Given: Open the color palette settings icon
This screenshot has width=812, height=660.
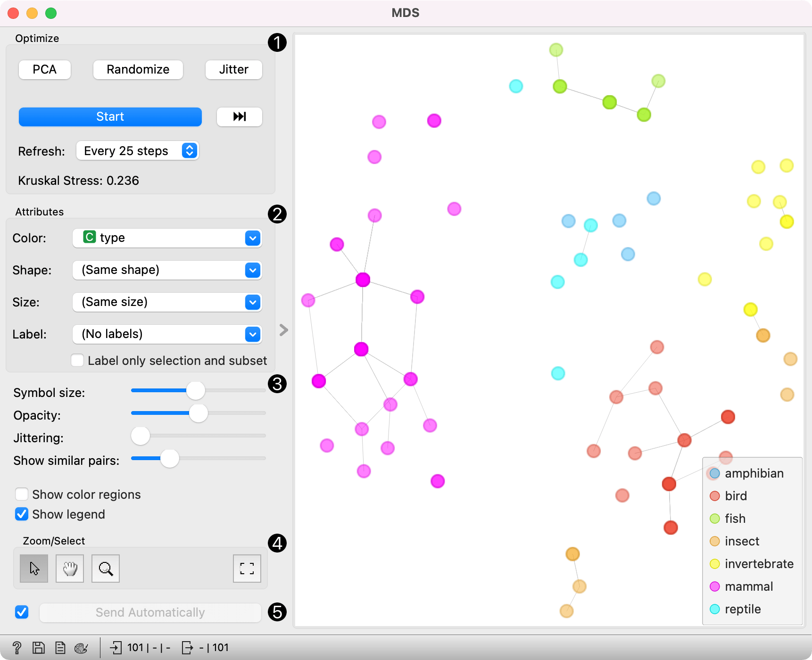Looking at the screenshot, I should [82, 648].
